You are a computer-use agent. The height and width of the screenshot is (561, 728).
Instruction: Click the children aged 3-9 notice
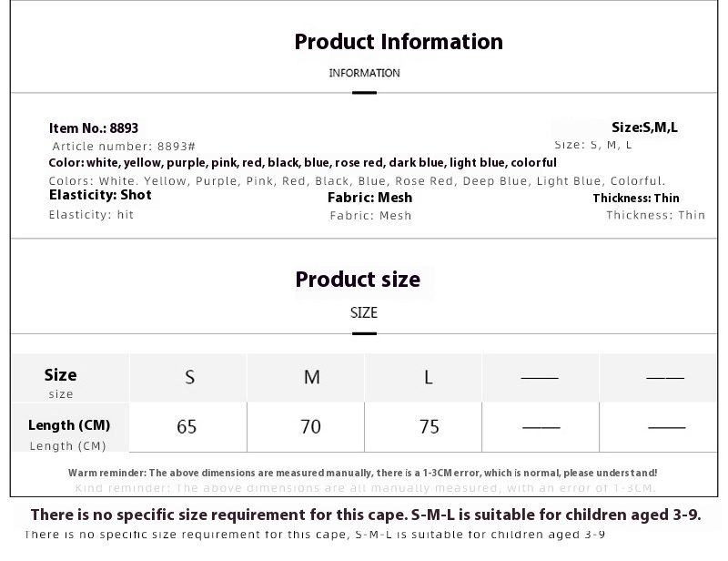(366, 515)
